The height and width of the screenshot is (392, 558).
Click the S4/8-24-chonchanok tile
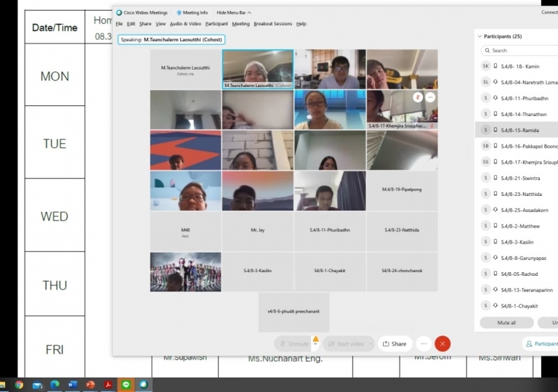pyautogui.click(x=402, y=271)
